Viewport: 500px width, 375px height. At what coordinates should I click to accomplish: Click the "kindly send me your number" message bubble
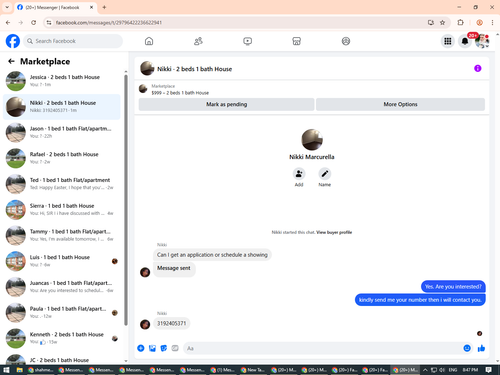420,300
